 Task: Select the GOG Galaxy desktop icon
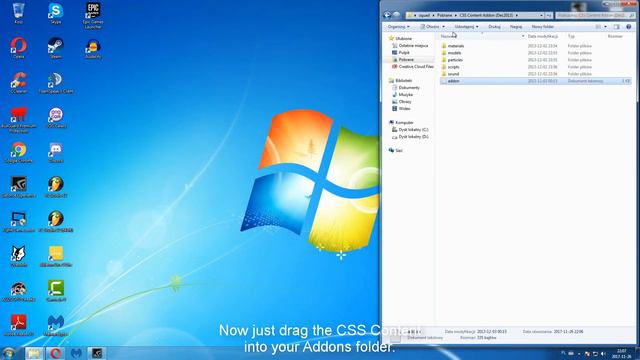tap(56, 117)
